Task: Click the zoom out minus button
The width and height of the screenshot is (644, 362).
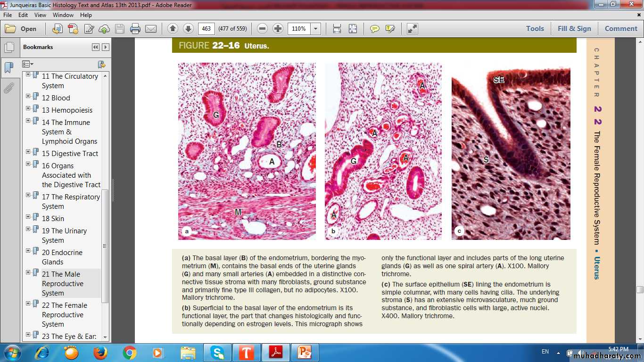Action: (263, 29)
